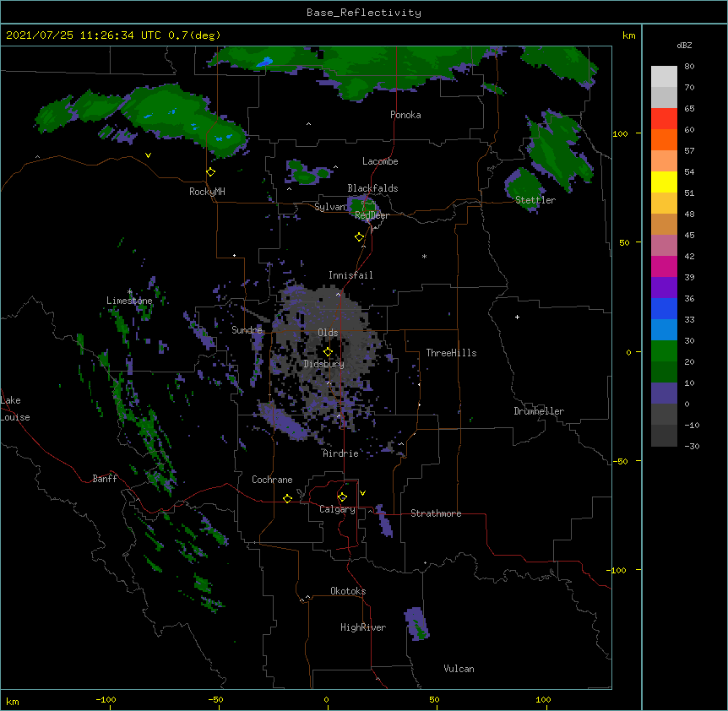
Task: Click the echo patch north of Vulcan
Action: 416,624
